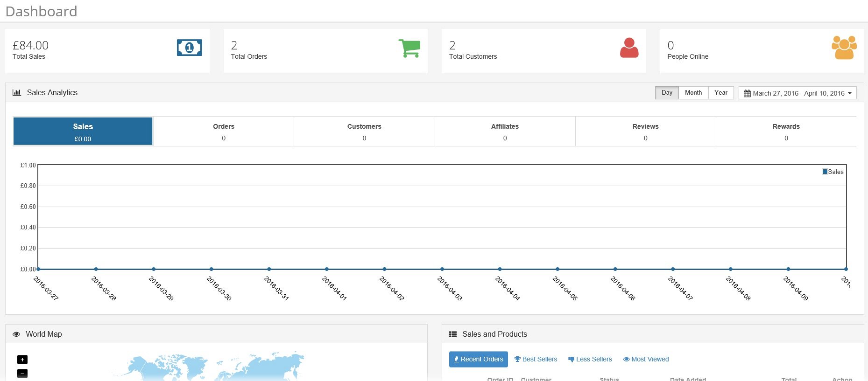Switch analytics grouping to Month
This screenshot has height=381, width=868.
pos(693,93)
